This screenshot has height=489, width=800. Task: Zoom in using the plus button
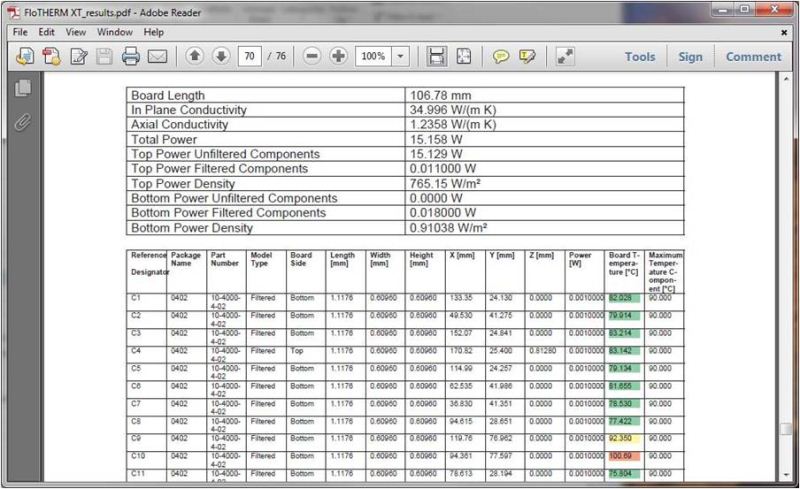338,57
